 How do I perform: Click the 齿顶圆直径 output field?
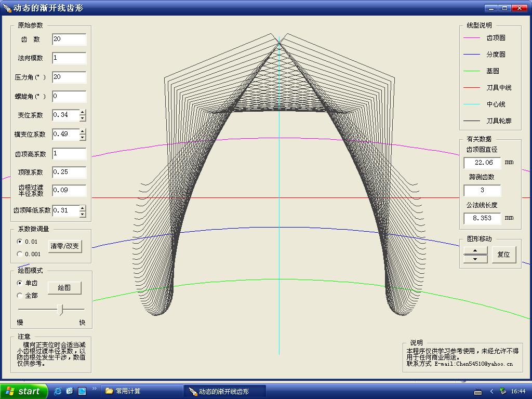click(482, 163)
